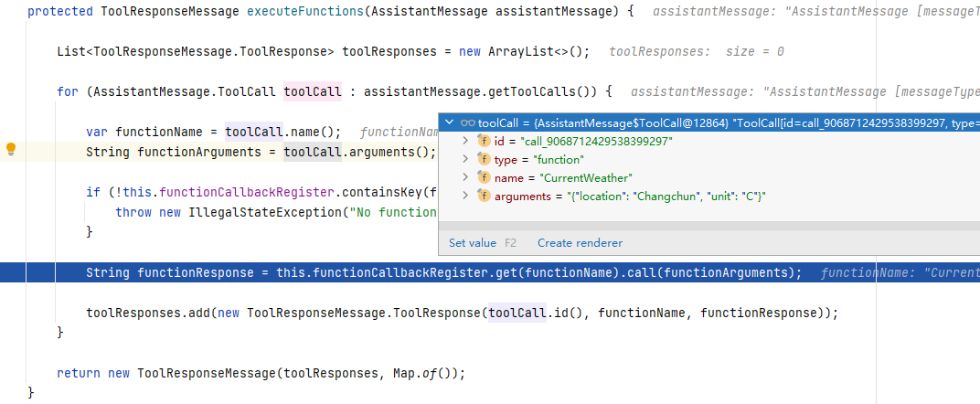The image size is (980, 404).
Task: Expand the name field node
Action: [x=466, y=177]
